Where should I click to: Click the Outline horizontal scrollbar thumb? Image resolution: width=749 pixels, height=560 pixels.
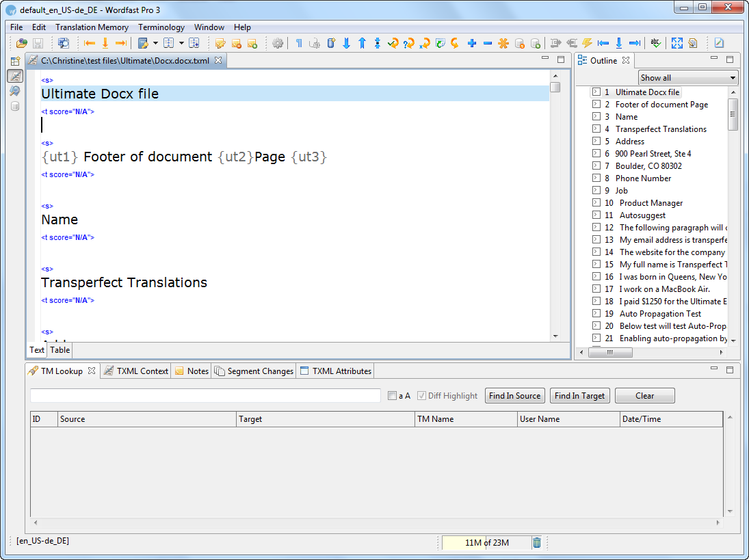point(610,352)
